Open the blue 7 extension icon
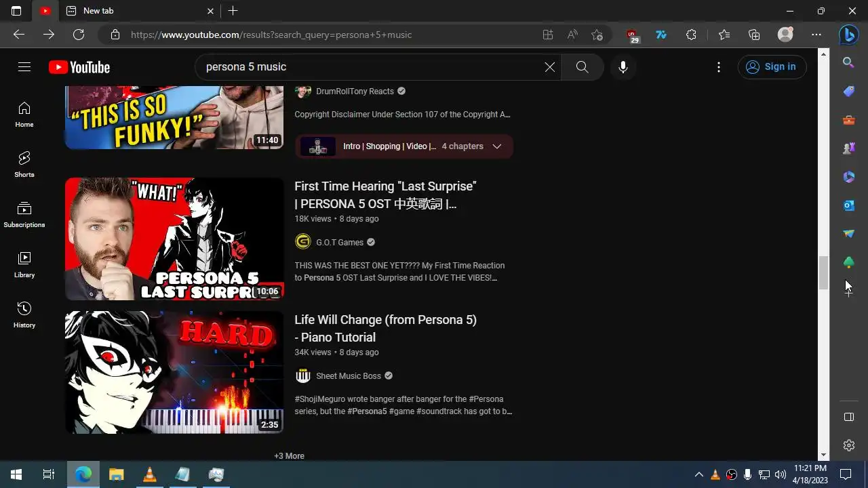 [661, 35]
